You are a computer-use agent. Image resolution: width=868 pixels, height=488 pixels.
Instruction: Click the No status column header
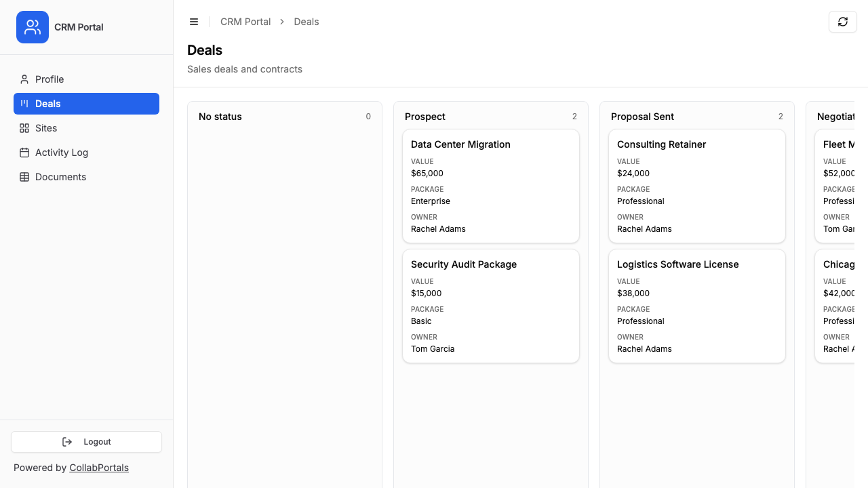coord(220,117)
